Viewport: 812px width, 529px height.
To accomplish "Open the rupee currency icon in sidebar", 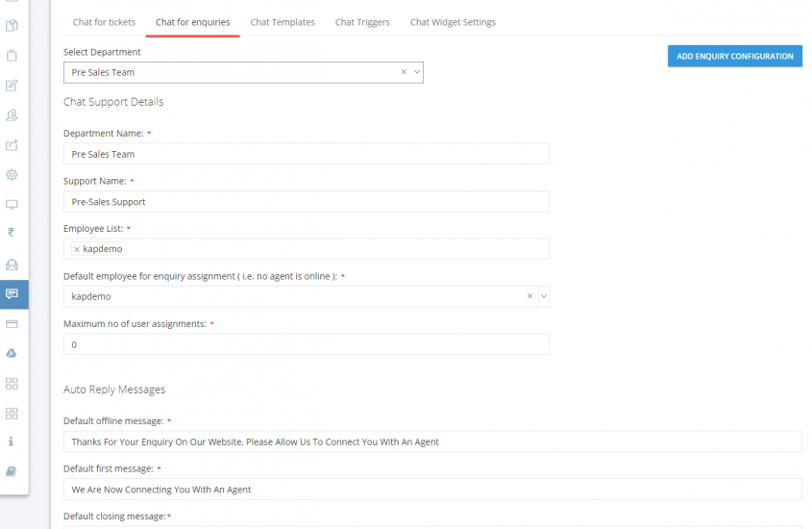I will 11,232.
